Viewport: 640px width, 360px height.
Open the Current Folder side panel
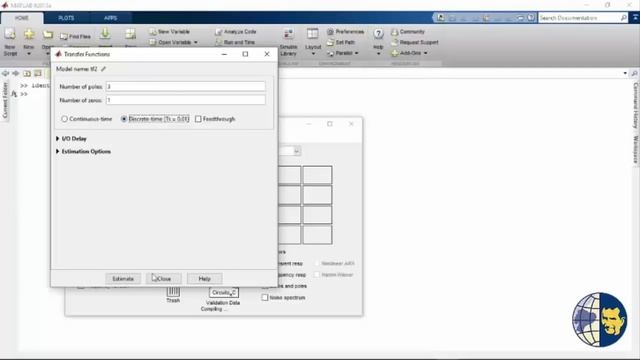[5, 100]
